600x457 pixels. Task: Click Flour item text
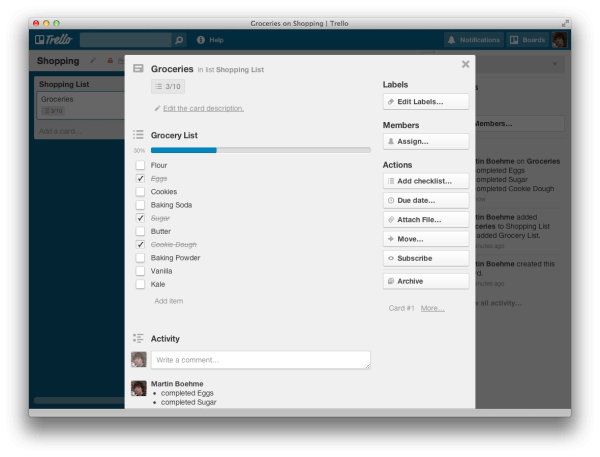coord(159,165)
